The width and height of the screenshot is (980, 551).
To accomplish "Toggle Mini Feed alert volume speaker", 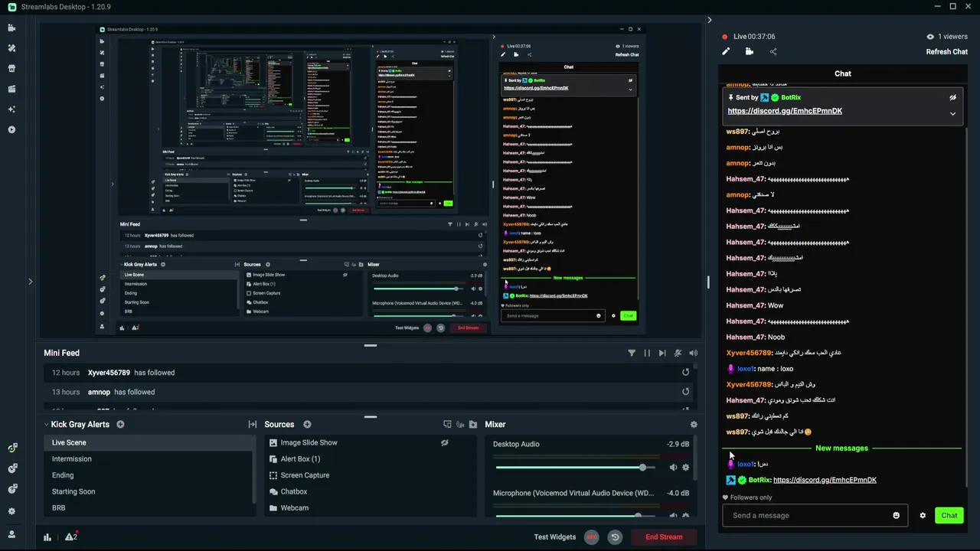I will 693,353.
